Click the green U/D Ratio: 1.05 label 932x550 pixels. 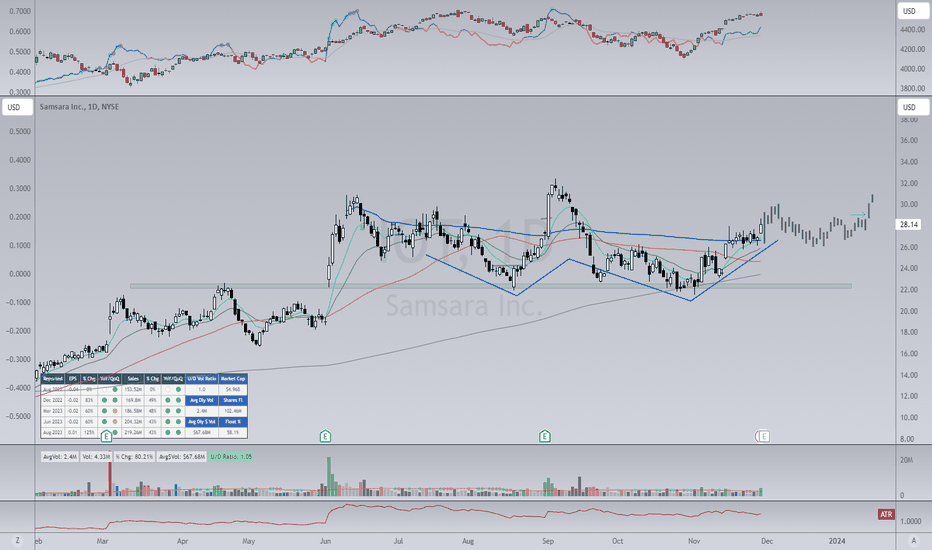(x=231, y=457)
